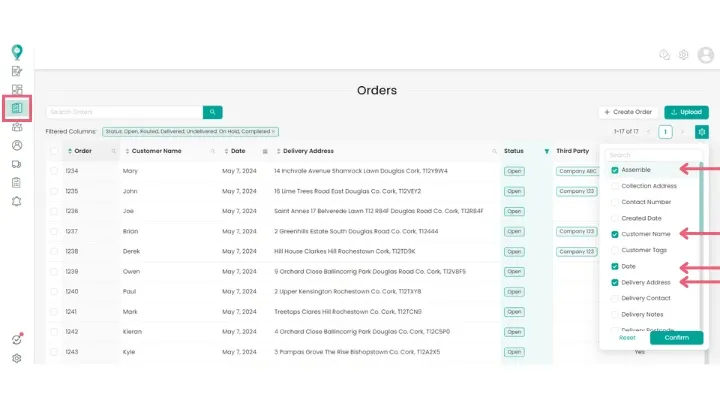Click the Status column filter icon
720x405 pixels.
pos(546,151)
